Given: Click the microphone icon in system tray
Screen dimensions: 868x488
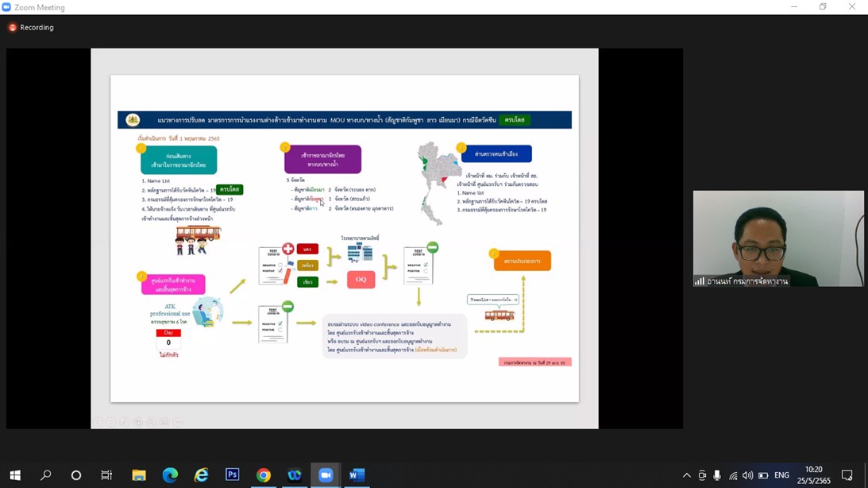Looking at the screenshot, I should [717, 475].
